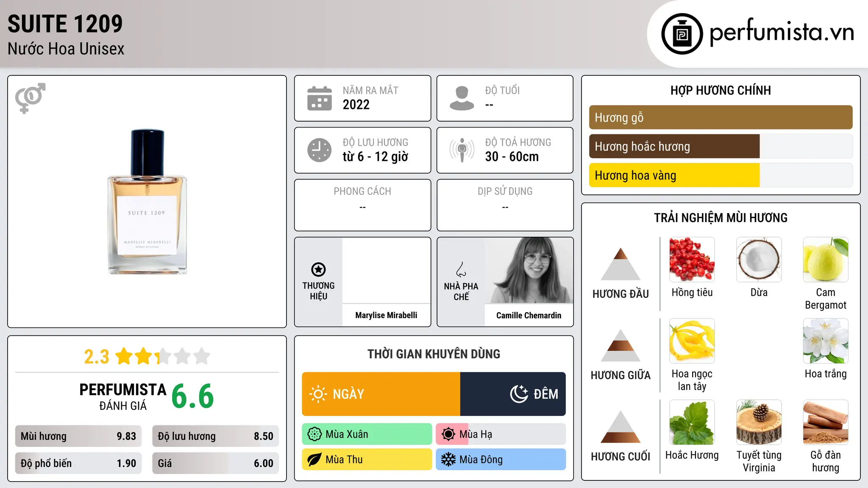Select the Hương gỗ accord bar
This screenshot has width=868, height=488.
point(721,117)
